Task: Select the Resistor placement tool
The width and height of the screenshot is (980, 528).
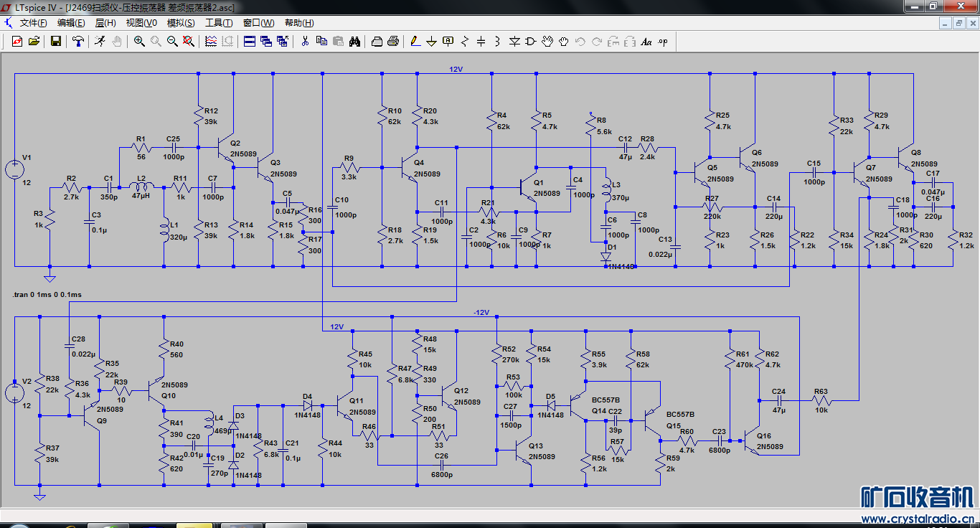Action: pyautogui.click(x=465, y=42)
